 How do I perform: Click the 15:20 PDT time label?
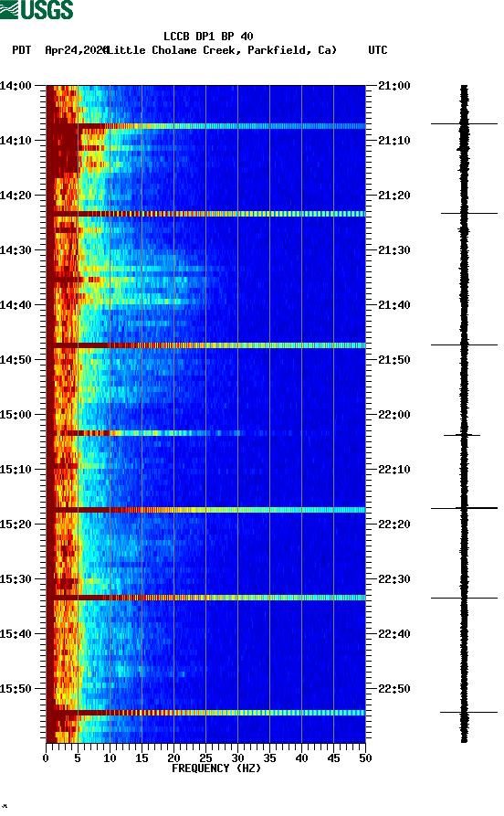pos(16,525)
